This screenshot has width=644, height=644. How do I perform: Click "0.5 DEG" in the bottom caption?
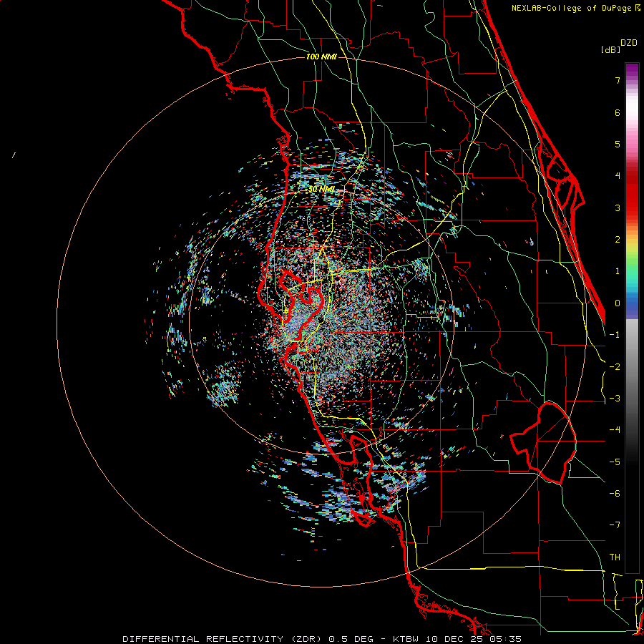pyautogui.click(x=351, y=639)
